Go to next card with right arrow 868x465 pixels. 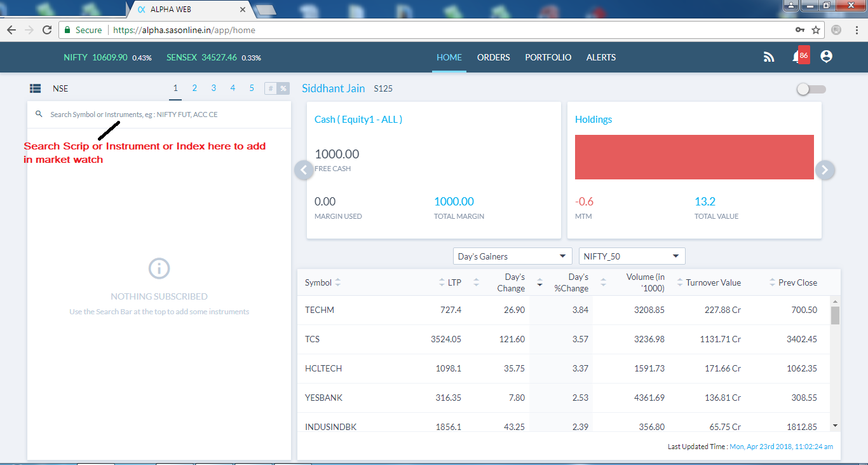point(825,170)
